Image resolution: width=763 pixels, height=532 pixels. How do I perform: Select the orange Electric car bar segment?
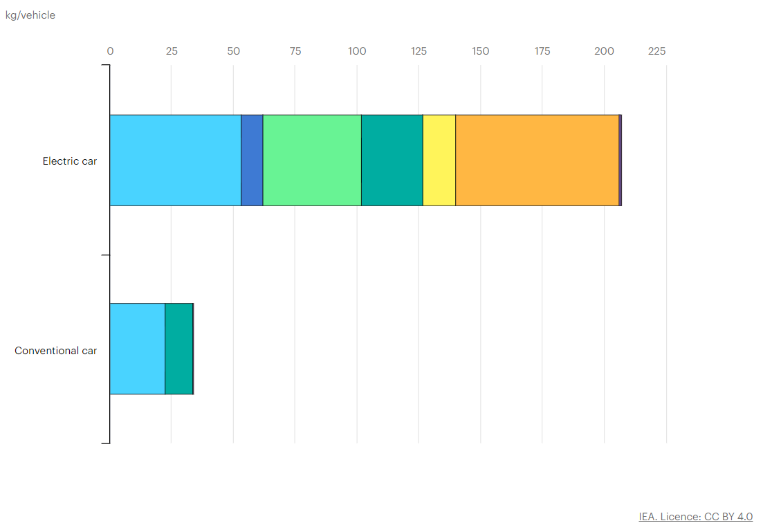tap(537, 160)
